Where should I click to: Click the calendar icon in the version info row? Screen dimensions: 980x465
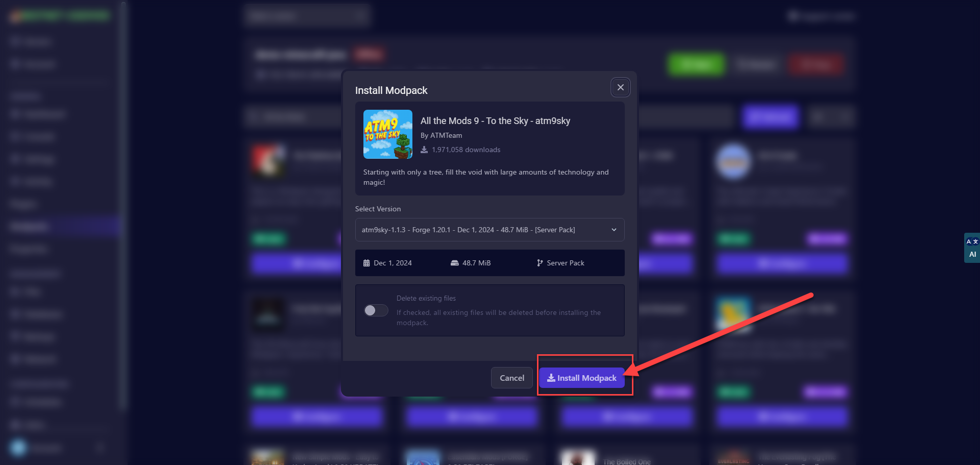coord(366,263)
